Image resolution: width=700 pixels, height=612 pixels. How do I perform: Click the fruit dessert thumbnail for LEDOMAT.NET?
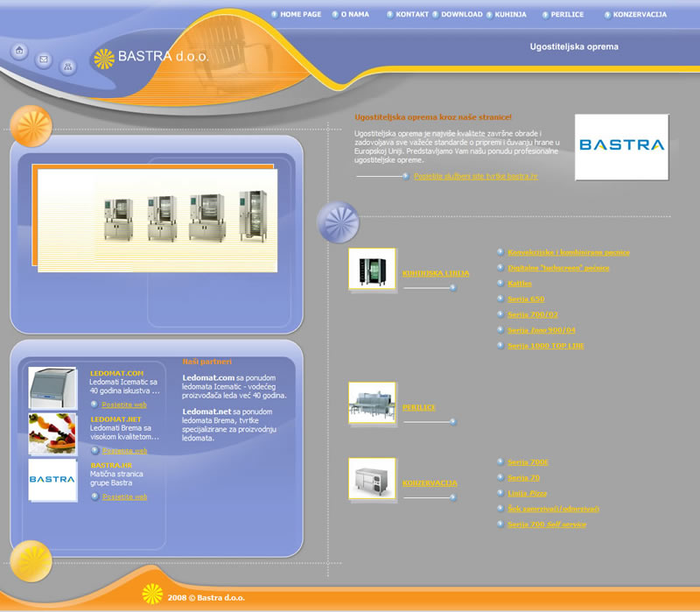tap(52, 433)
